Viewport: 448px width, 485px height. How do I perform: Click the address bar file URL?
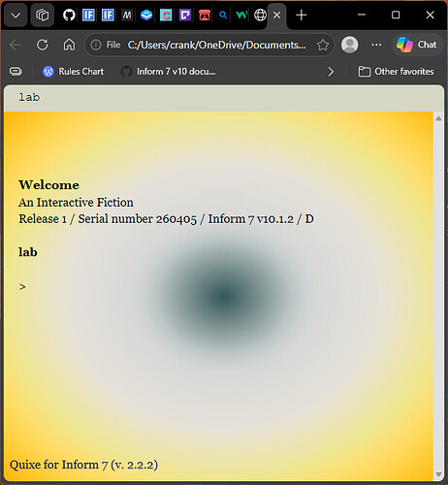pos(216,45)
